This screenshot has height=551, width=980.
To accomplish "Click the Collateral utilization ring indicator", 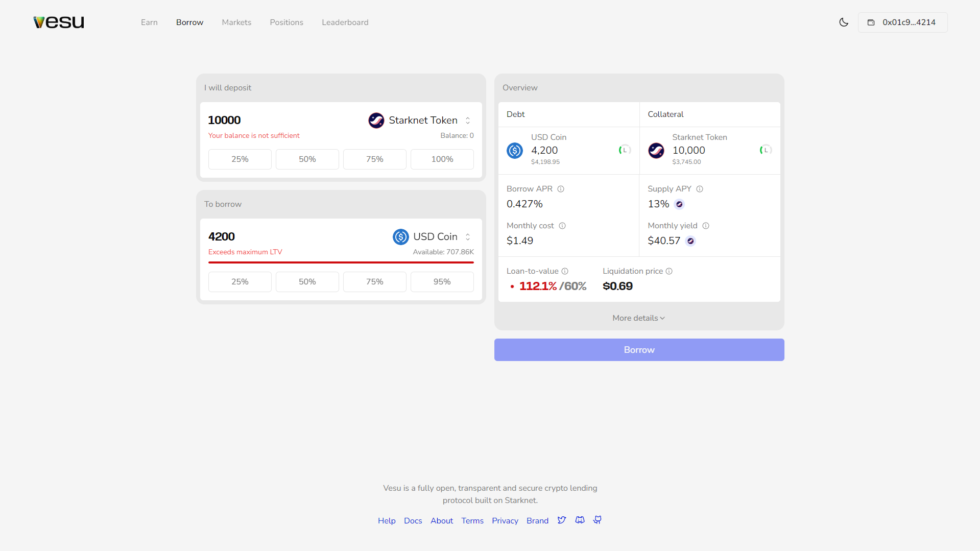I will click(x=766, y=150).
